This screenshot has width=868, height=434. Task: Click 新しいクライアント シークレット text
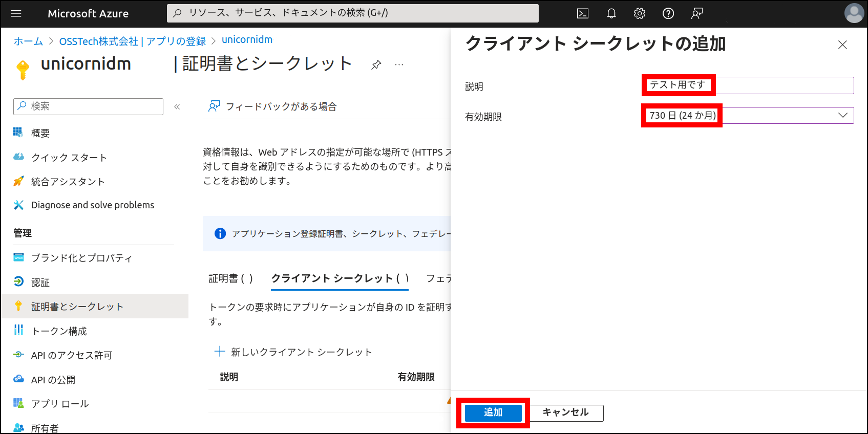pos(302,352)
